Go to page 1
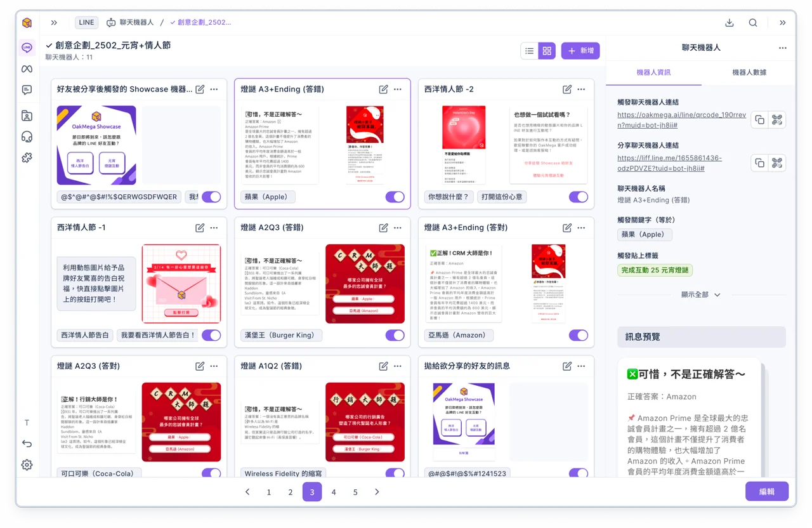Viewport: 812px width, 528px height. tap(269, 492)
